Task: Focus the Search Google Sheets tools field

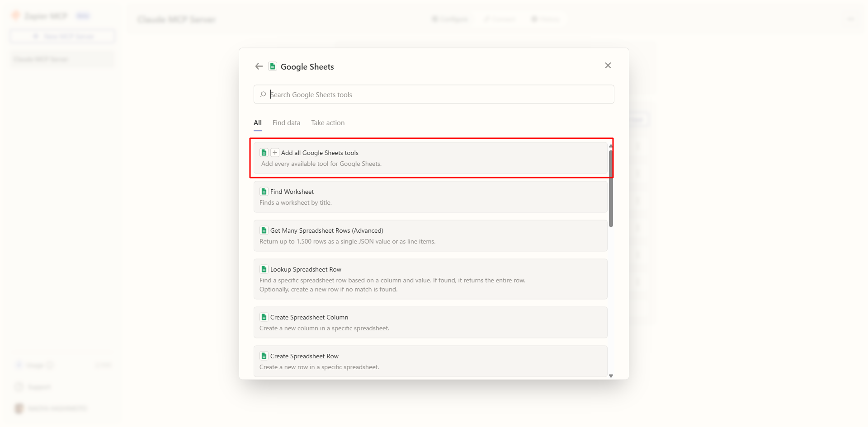Action: click(x=434, y=94)
